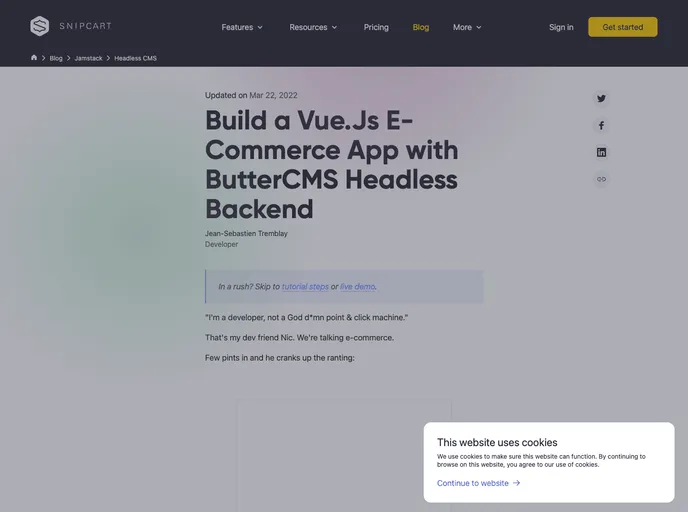Screen dimensions: 688x512
Task: Click the article title heading
Action: click(331, 165)
